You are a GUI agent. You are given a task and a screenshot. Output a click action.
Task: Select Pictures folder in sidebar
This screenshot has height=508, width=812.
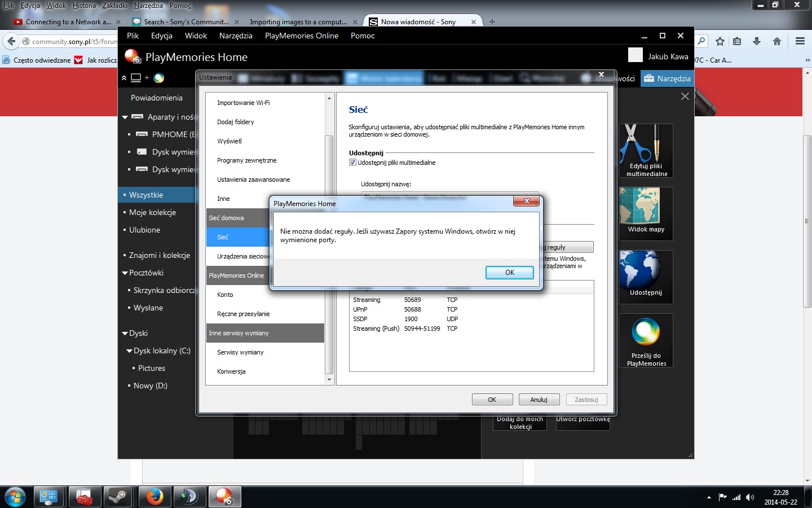click(152, 368)
